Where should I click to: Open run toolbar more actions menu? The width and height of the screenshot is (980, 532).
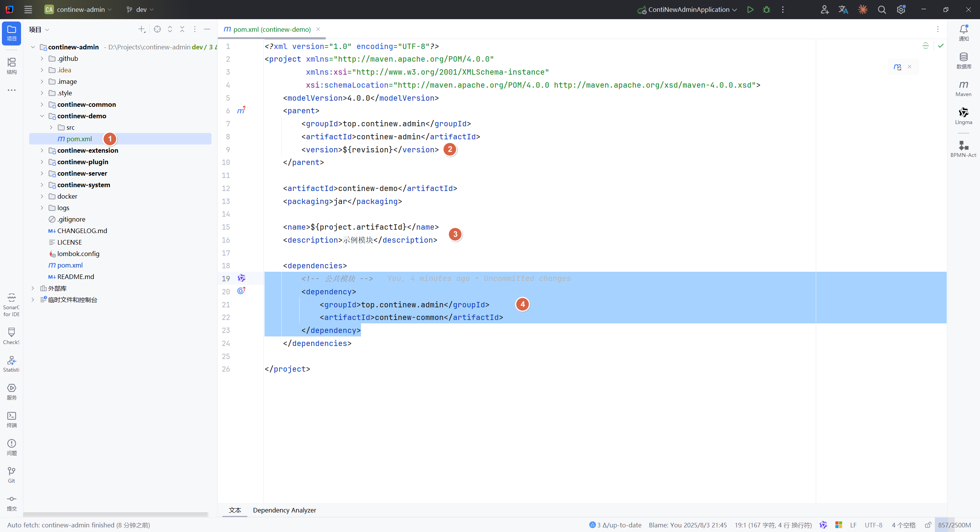pyautogui.click(x=783, y=10)
